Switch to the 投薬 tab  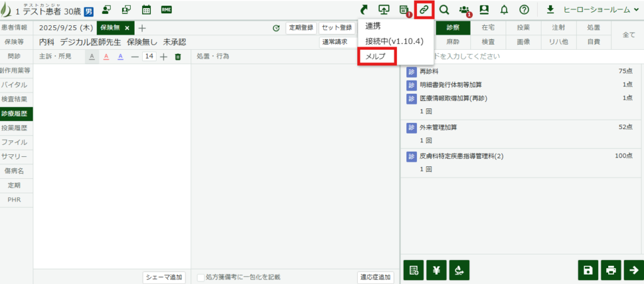(523, 28)
